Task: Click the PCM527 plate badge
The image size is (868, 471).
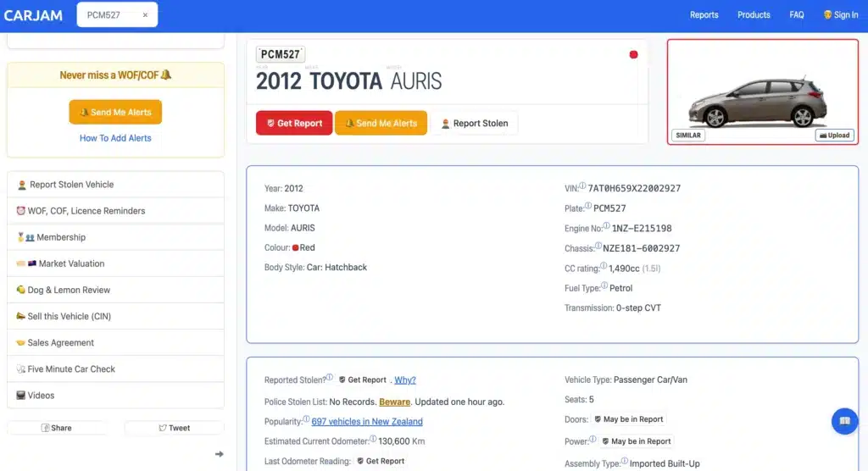Action: click(x=280, y=54)
